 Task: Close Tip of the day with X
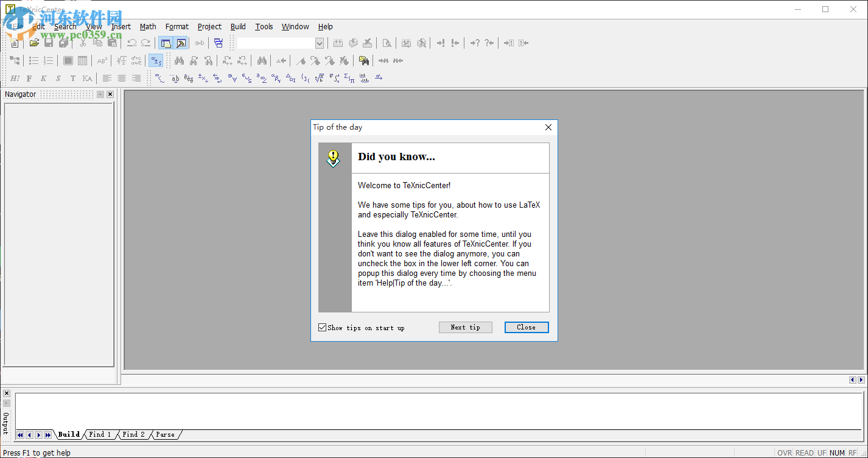(x=548, y=127)
